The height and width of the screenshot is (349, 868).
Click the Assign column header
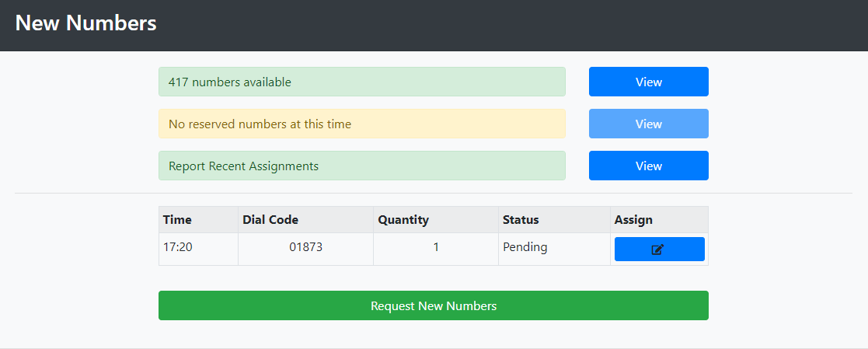click(x=659, y=220)
